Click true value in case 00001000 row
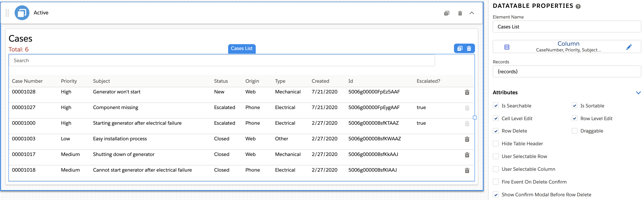The width and height of the screenshot is (644, 200). pyautogui.click(x=421, y=123)
